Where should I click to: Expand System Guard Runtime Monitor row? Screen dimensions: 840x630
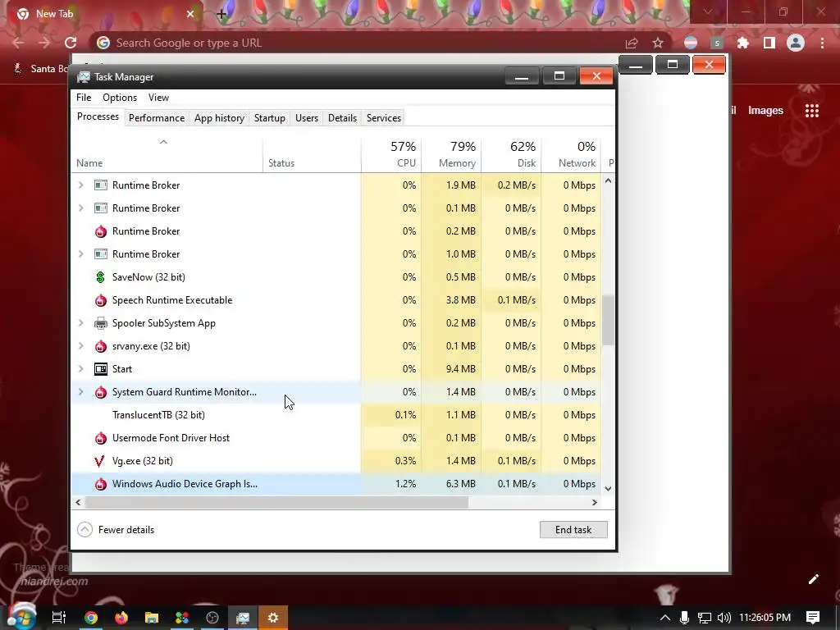click(81, 392)
